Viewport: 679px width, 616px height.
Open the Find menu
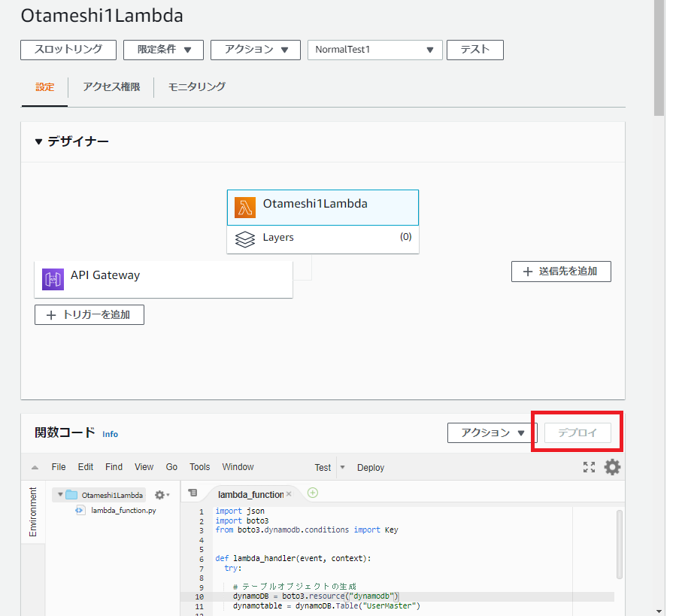point(114,467)
